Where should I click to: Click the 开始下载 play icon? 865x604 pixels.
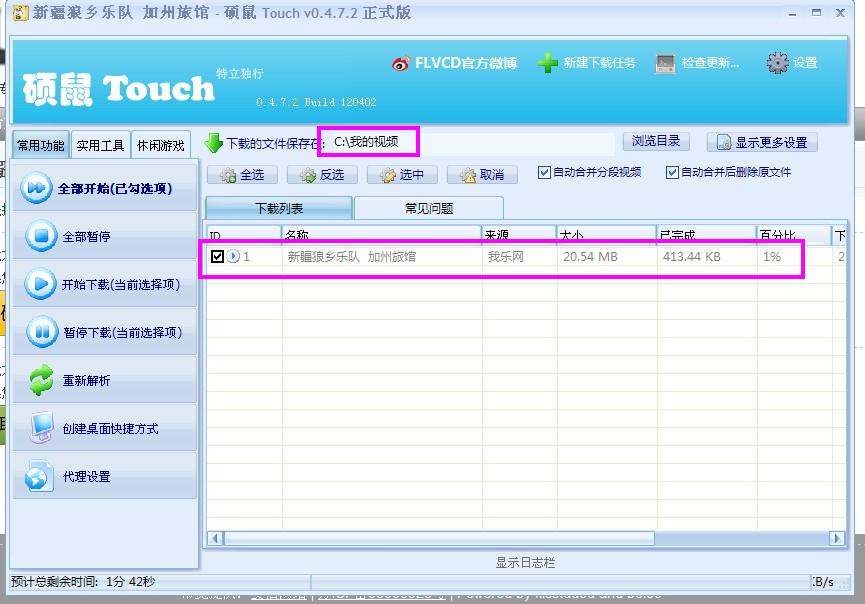(40, 284)
